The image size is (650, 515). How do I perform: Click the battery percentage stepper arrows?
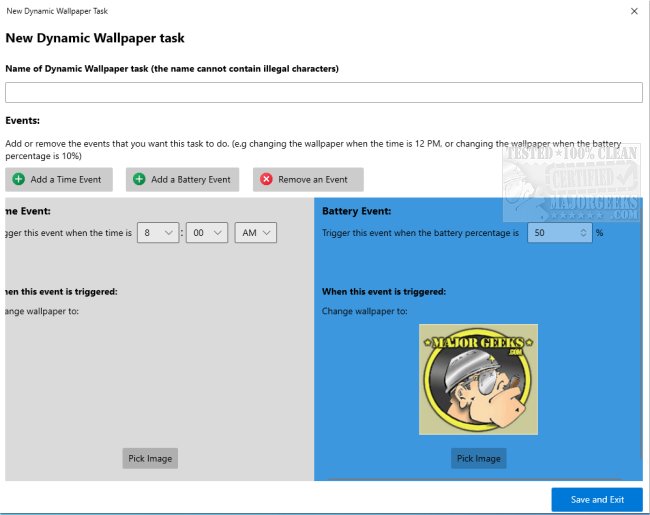click(x=583, y=233)
